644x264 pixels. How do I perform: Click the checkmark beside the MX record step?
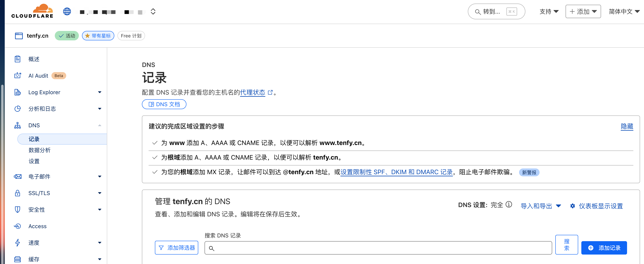155,172
